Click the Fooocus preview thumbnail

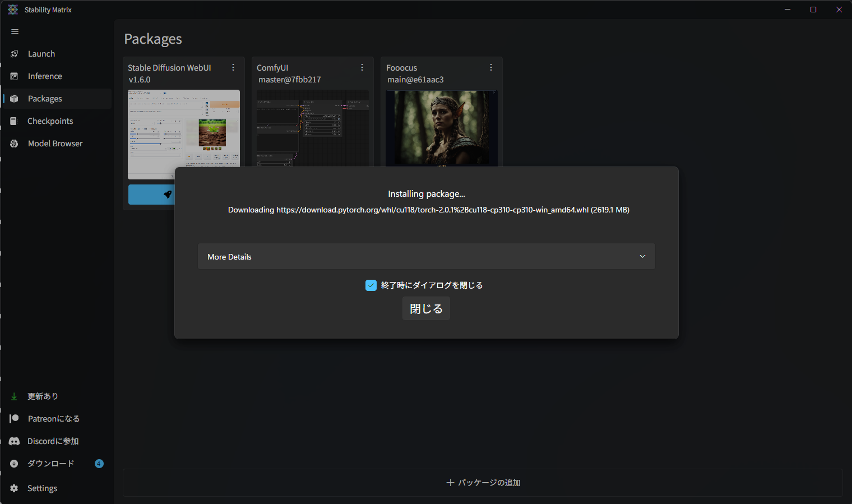442,128
